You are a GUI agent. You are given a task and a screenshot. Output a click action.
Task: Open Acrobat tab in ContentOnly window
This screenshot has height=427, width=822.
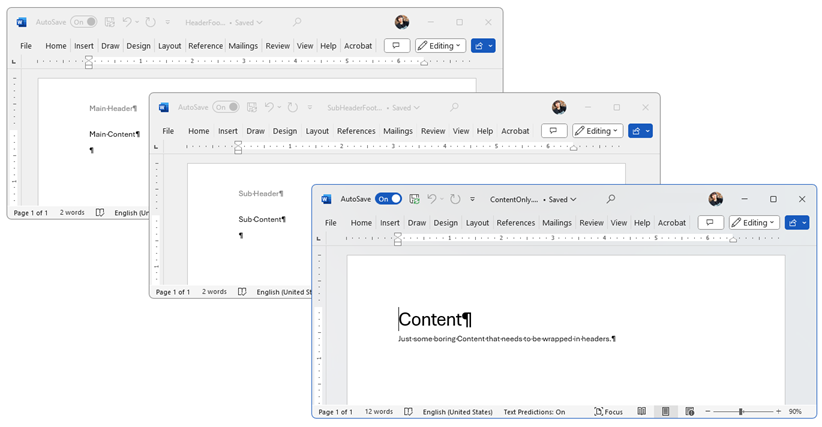(x=672, y=223)
